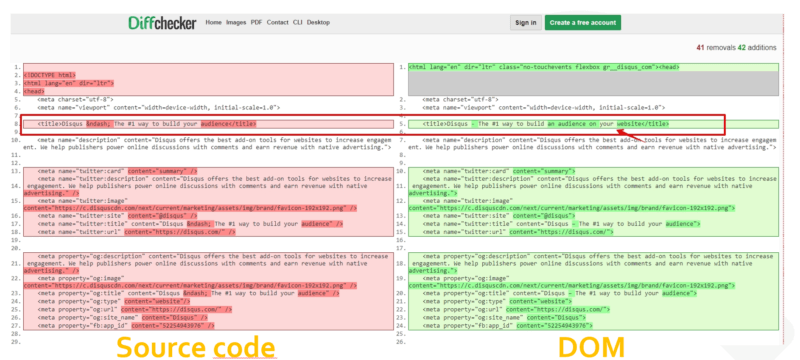Screen dimensions: 800x360
Task: Click the removed "<head>" line
Action: click(34, 91)
